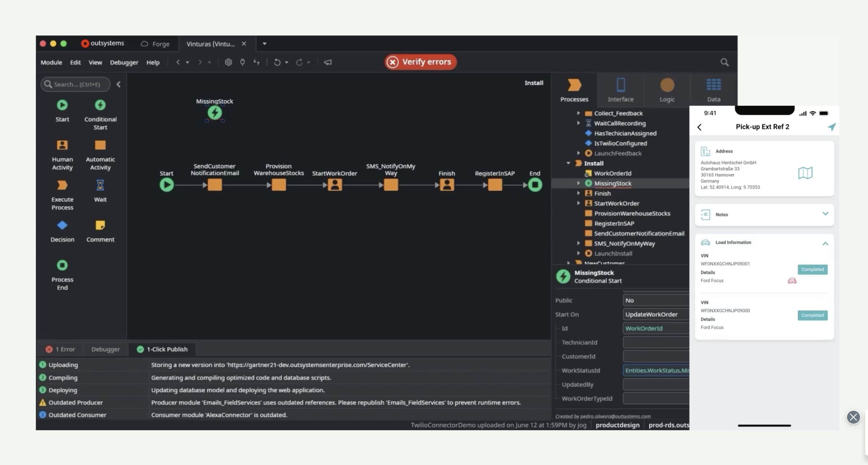Undo the last action
Screen dimensions: 868x465
tap(277, 62)
